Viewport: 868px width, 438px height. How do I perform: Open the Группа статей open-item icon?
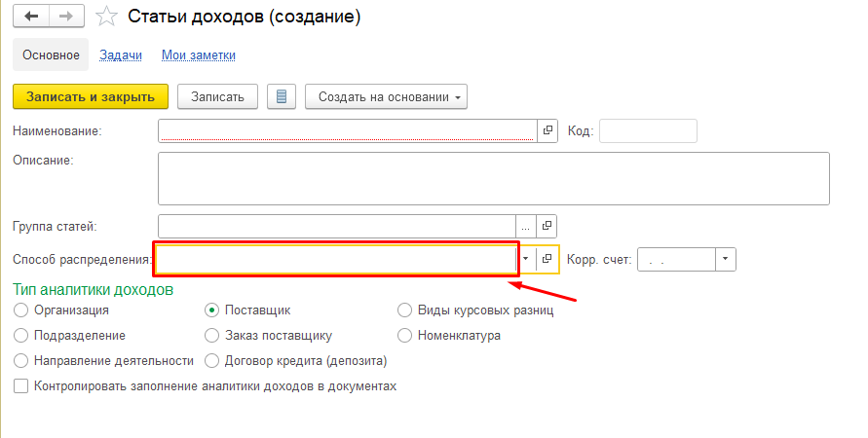click(x=547, y=226)
